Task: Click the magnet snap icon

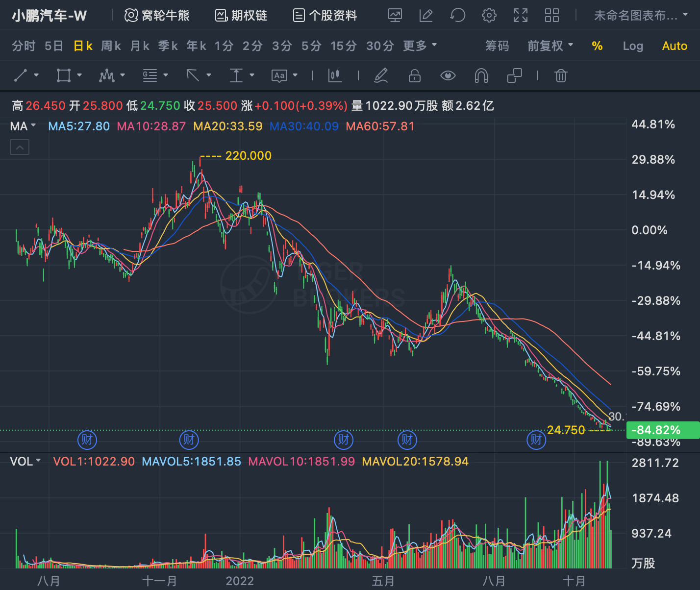Action: pos(481,75)
